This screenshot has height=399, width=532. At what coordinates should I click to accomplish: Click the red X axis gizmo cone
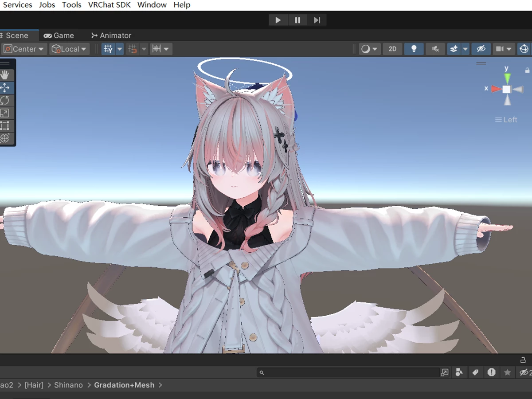496,89
